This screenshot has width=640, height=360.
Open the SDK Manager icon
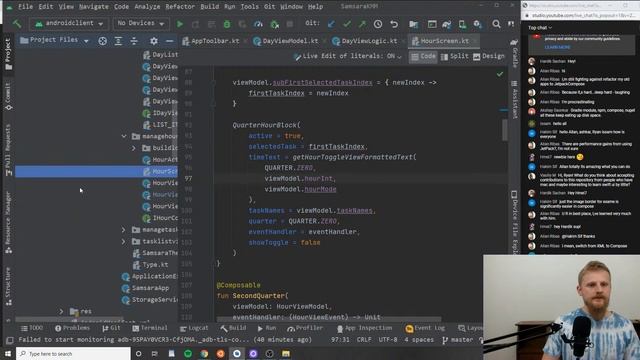[477, 24]
